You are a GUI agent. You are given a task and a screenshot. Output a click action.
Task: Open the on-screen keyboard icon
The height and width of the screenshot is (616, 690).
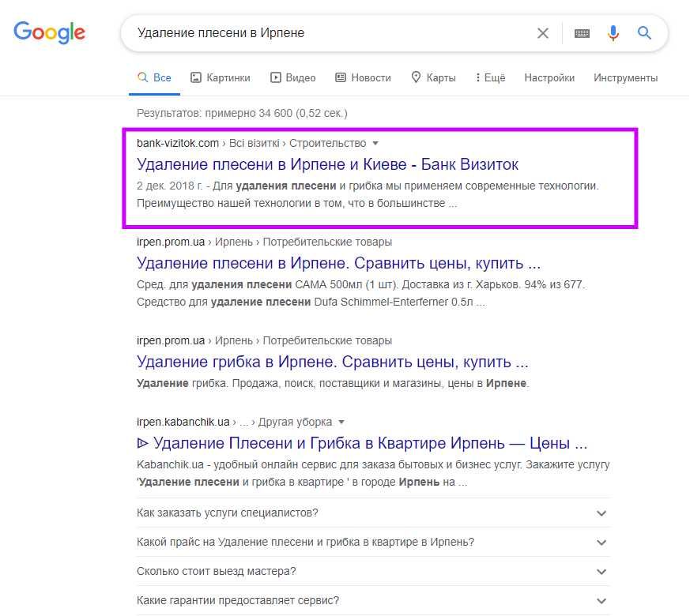(x=583, y=33)
